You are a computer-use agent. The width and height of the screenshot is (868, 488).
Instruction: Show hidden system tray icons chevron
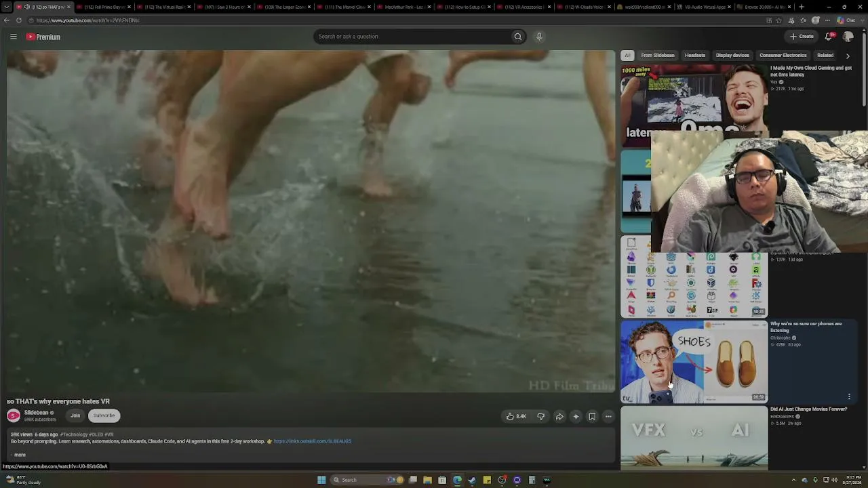tap(795, 480)
